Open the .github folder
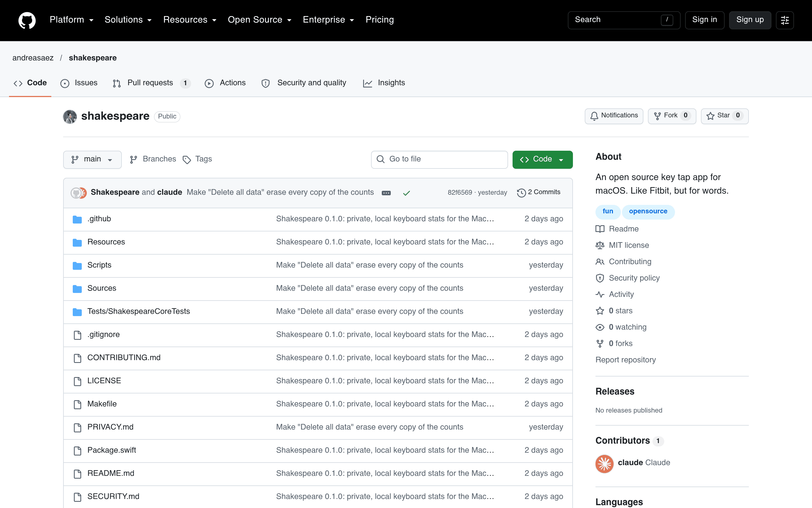Image resolution: width=812 pixels, height=508 pixels. click(x=99, y=219)
